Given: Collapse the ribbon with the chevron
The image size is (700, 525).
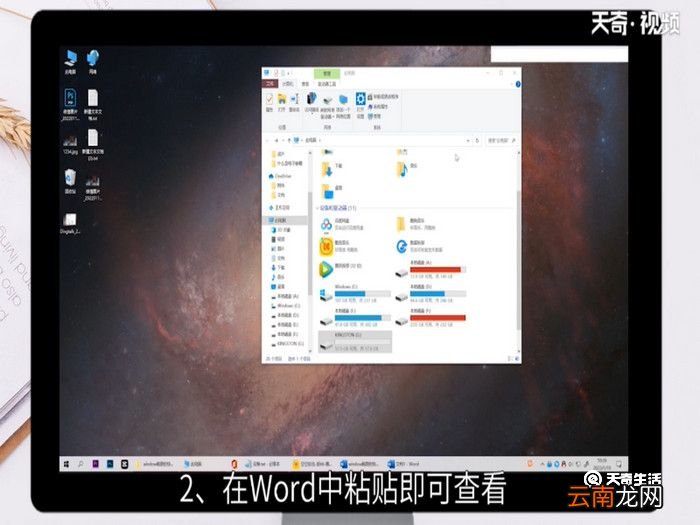Looking at the screenshot, I should click(x=511, y=84).
